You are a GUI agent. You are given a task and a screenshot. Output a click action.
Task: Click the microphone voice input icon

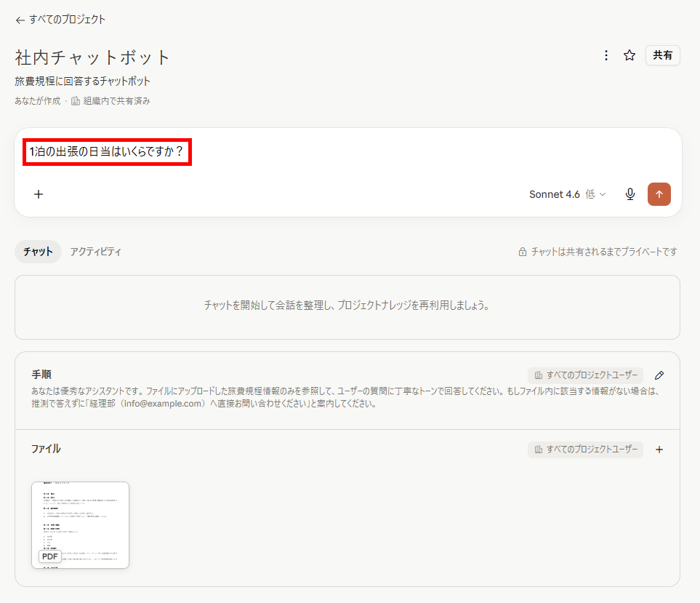tap(630, 194)
